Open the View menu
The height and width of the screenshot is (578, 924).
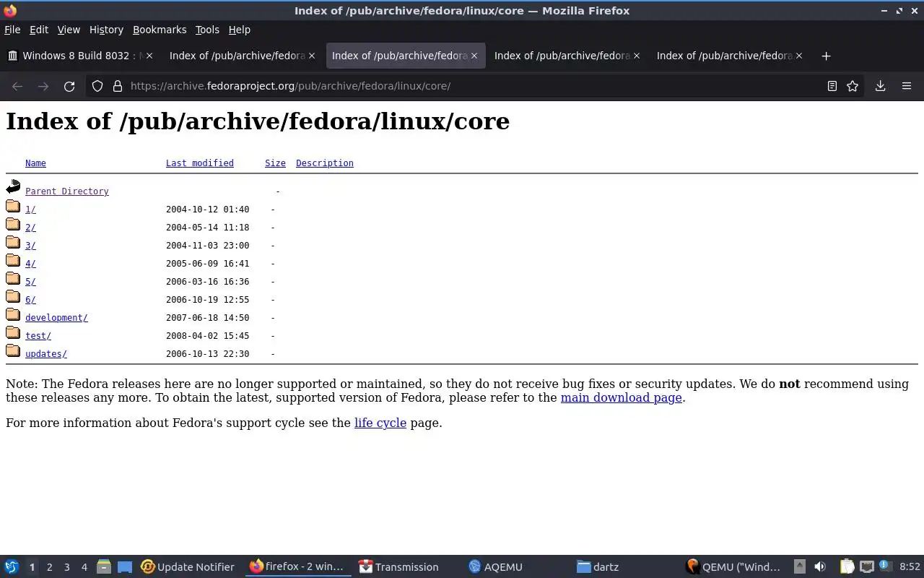coord(69,30)
